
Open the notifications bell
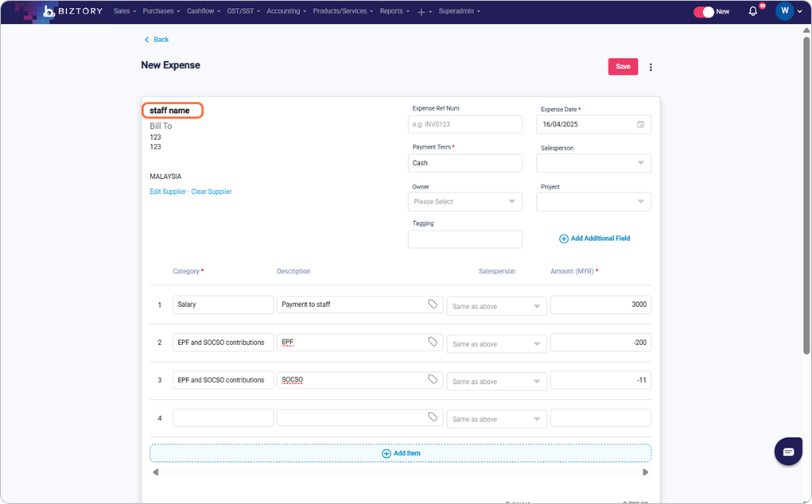point(753,11)
